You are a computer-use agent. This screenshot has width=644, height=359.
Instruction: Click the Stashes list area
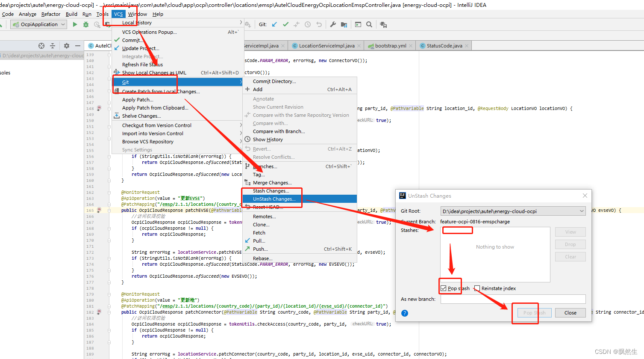495,254
